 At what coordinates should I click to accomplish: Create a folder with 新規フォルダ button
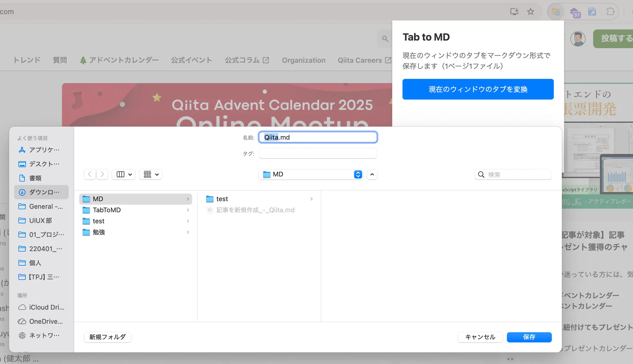click(108, 337)
